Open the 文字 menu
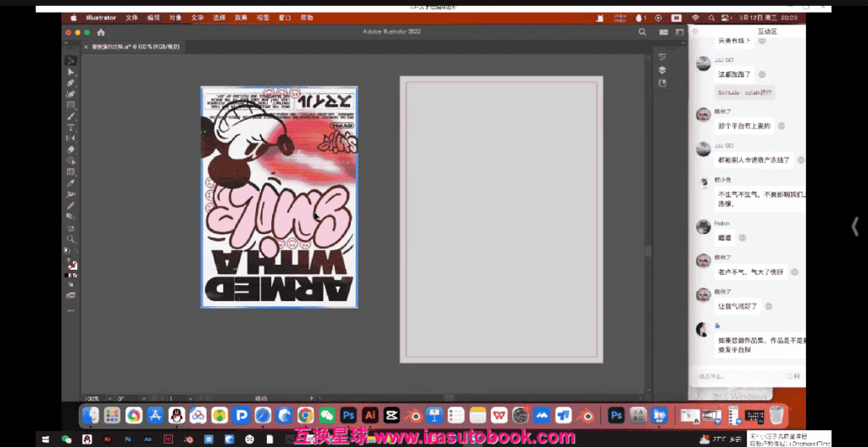 pyautogui.click(x=197, y=18)
